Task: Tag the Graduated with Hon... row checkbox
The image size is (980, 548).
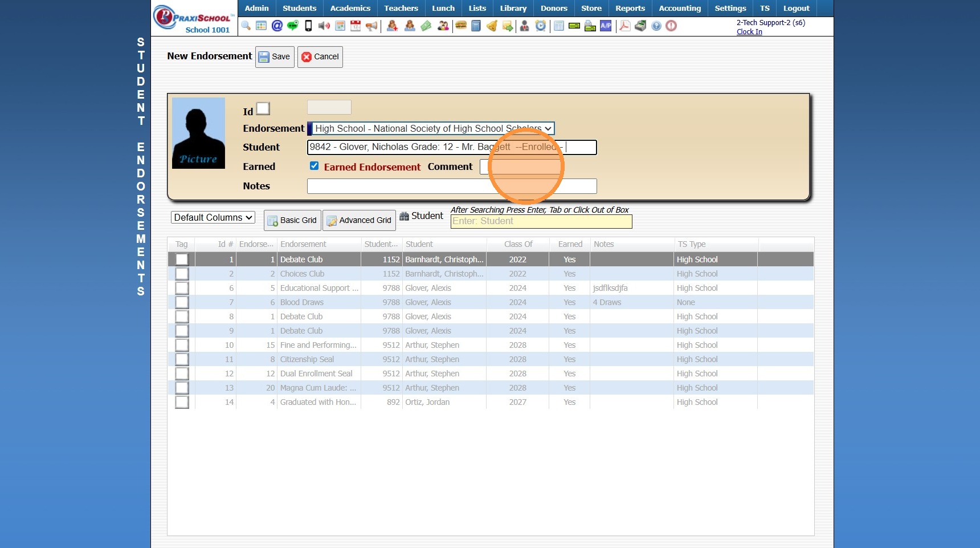Action: pyautogui.click(x=182, y=402)
